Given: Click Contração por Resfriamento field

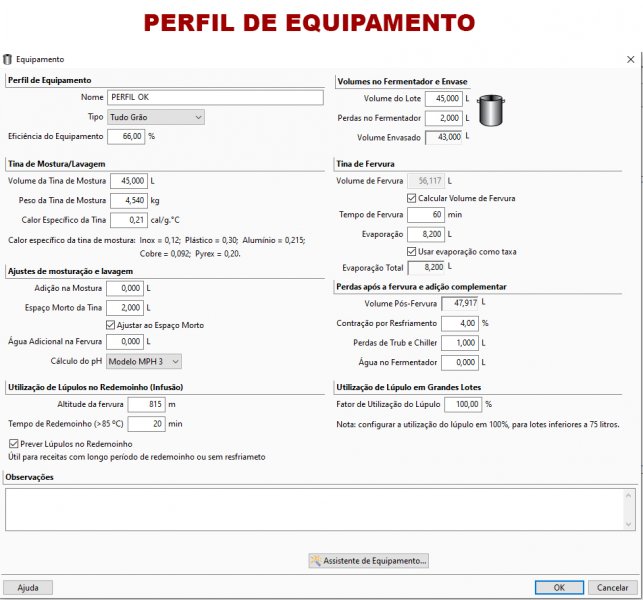Looking at the screenshot, I should coord(460,324).
